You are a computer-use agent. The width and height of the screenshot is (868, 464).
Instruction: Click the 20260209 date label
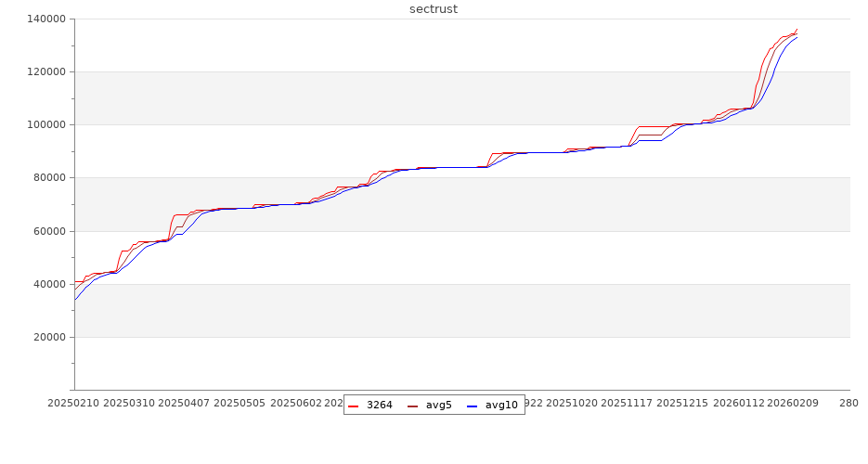(x=795, y=404)
